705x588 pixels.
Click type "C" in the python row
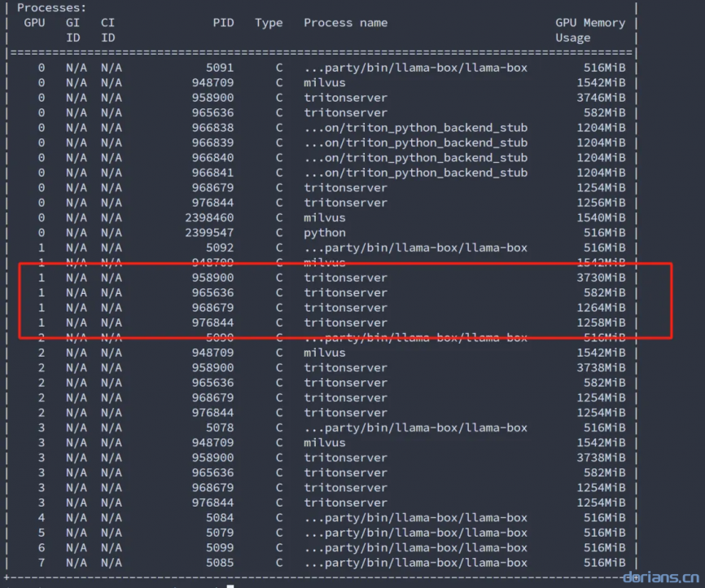(x=279, y=233)
